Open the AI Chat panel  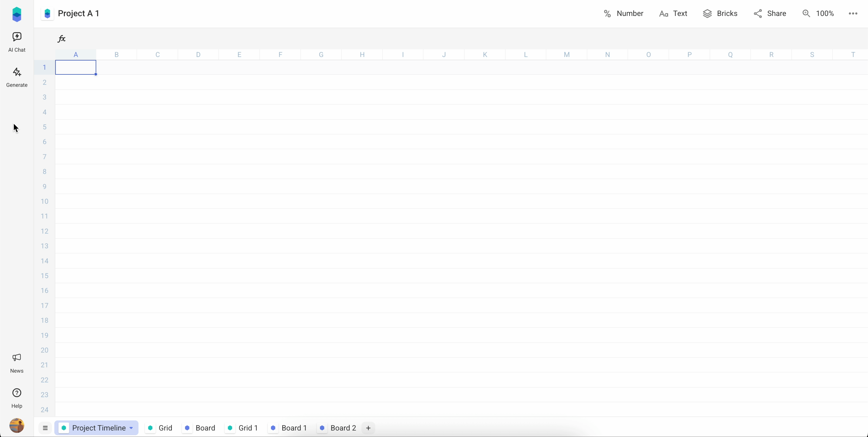coord(17,42)
